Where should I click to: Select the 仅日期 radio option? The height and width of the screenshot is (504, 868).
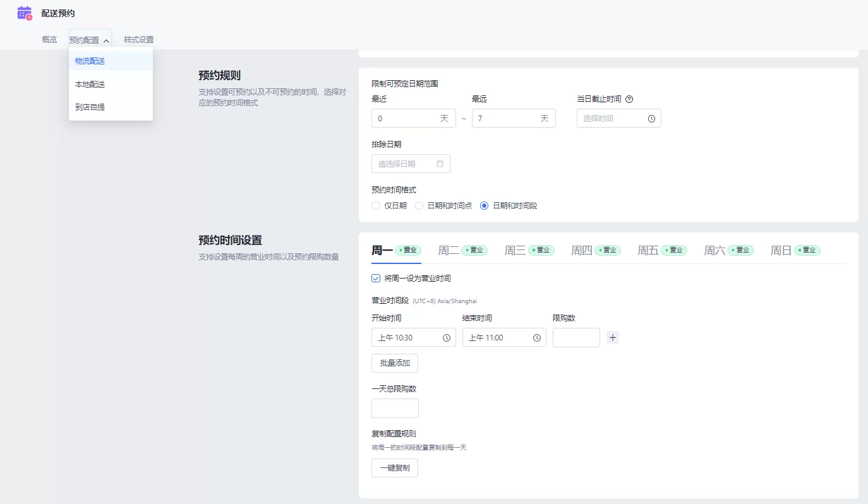pos(375,205)
